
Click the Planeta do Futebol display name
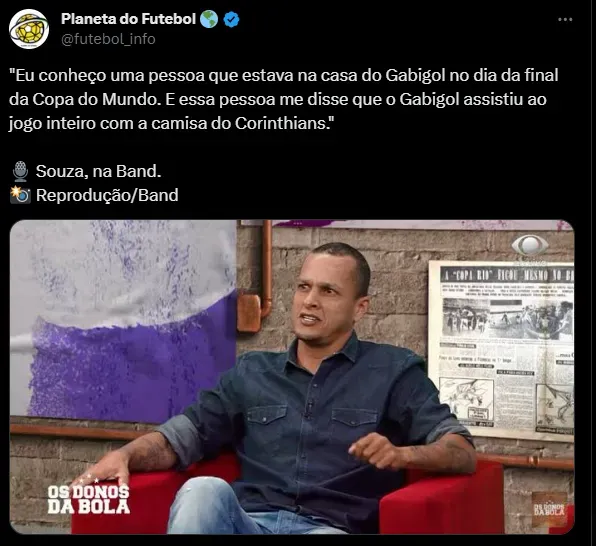tap(128, 19)
